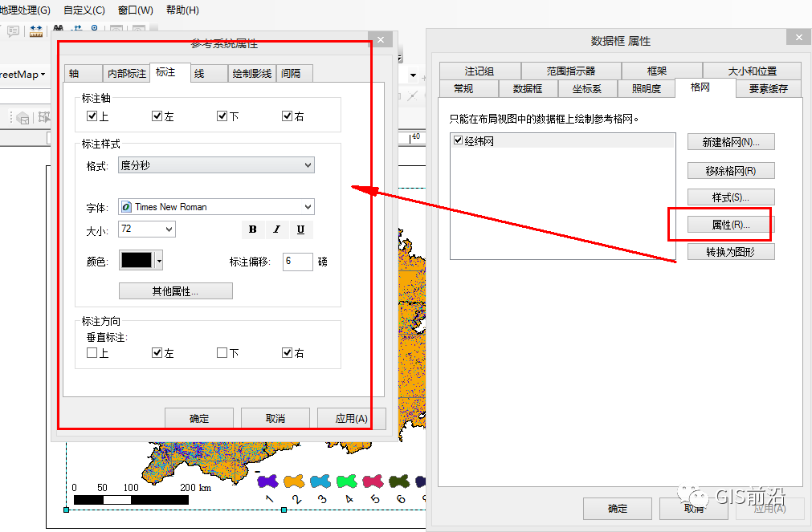Switch to the 坐标系 tab
The width and height of the screenshot is (812, 532).
(587, 89)
